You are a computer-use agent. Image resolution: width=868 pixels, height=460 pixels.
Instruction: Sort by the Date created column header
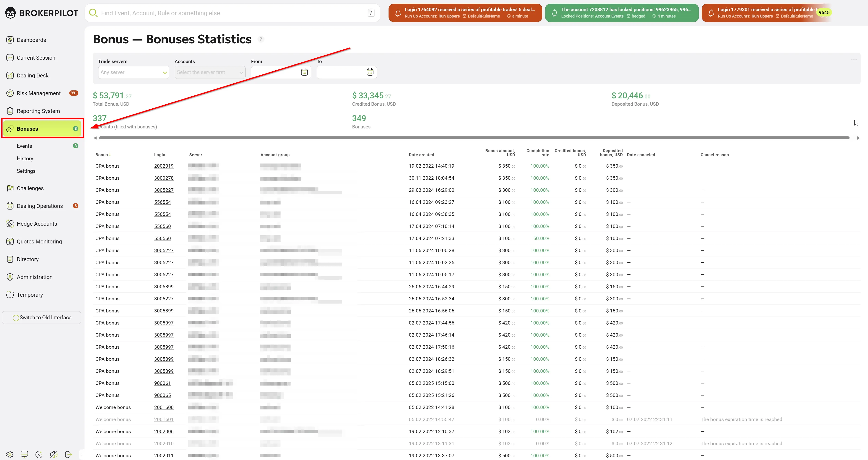click(421, 155)
